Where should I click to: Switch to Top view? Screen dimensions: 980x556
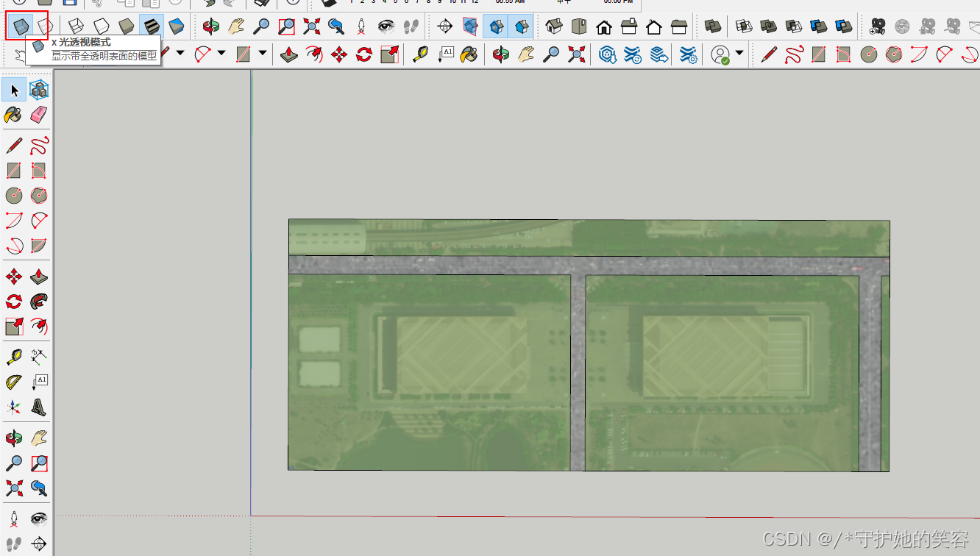(579, 27)
